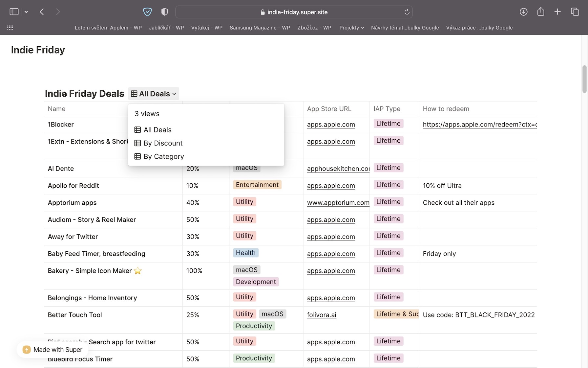This screenshot has height=368, width=588.
Task: Toggle the Safari sidebar icon
Action: pyautogui.click(x=14, y=12)
